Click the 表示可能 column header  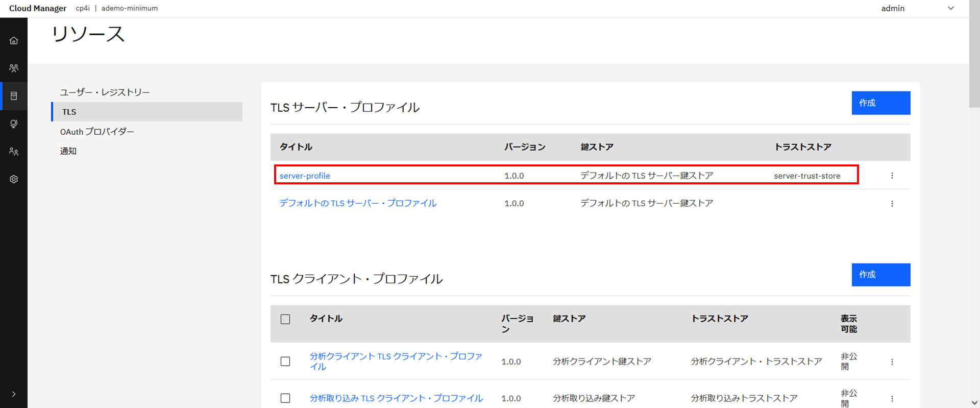click(x=849, y=324)
